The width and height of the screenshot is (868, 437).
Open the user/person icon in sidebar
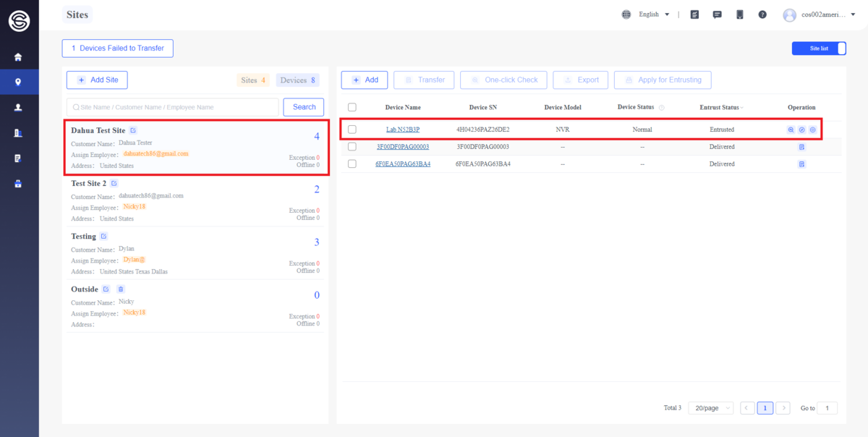pos(18,107)
